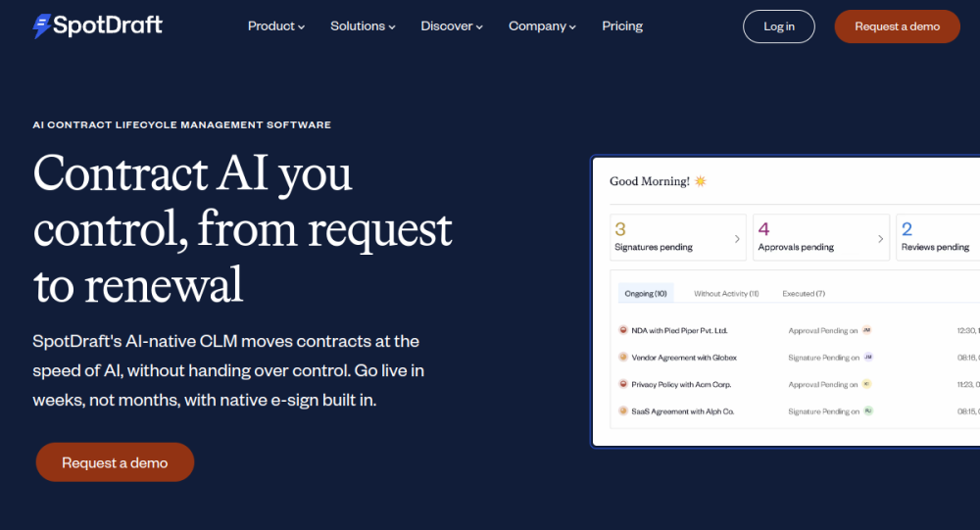The image size is (980, 530).
Task: Click Signature Pending on in SaaS Agreement row
Action: point(824,411)
